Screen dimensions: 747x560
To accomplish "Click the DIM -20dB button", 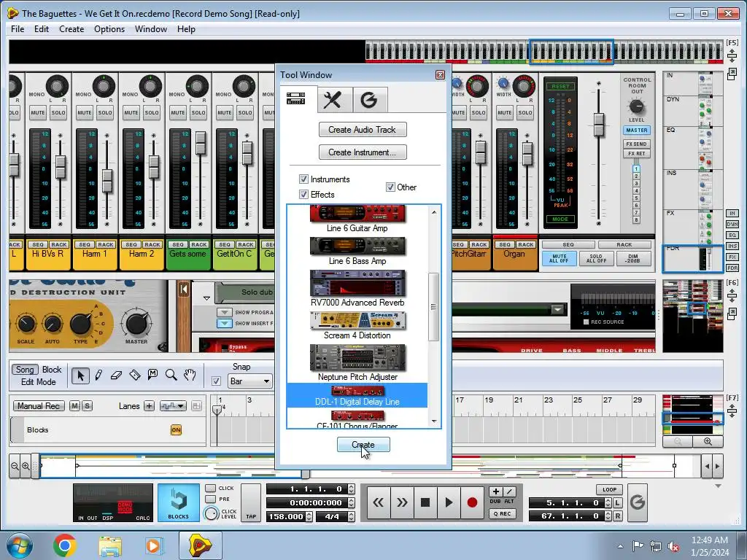I will tap(632, 259).
